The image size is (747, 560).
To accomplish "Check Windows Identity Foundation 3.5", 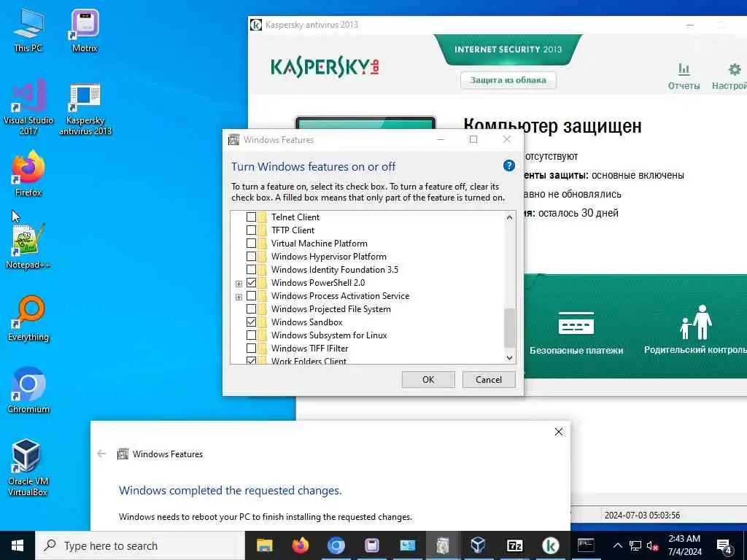I will click(251, 270).
